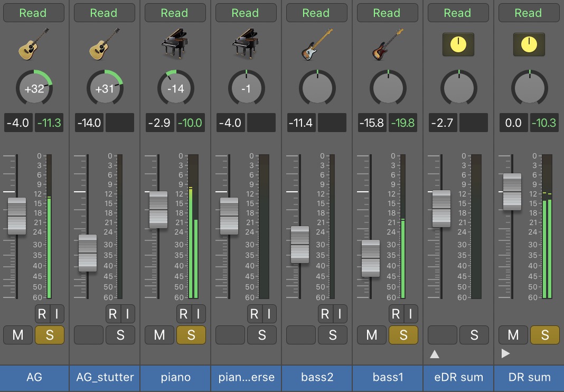This screenshot has height=392, width=564.
Task: Click the yellow knob icon on DR sum
Action: [x=529, y=44]
